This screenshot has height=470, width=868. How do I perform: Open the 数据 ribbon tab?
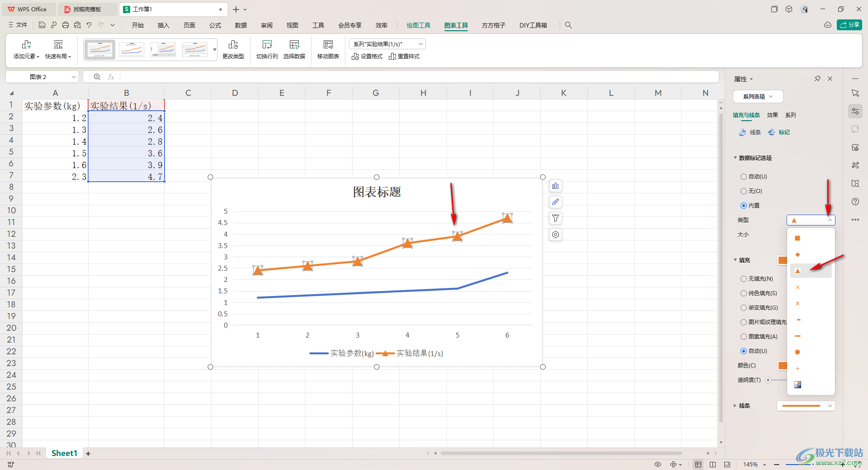pos(241,25)
